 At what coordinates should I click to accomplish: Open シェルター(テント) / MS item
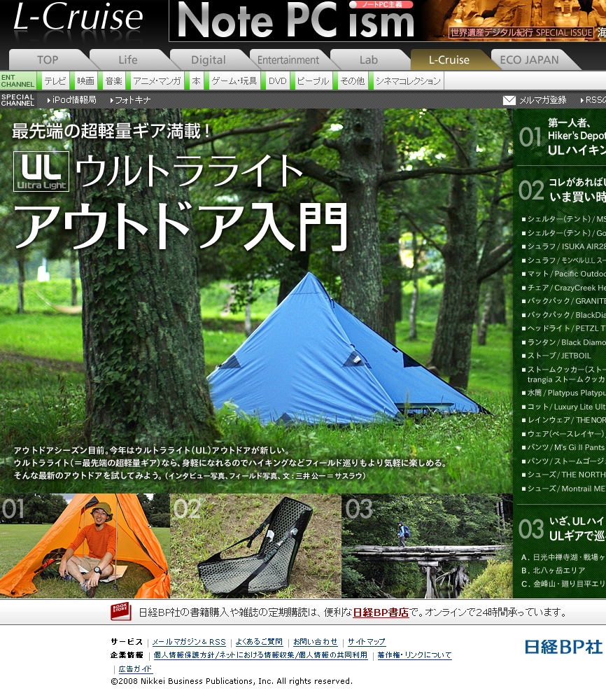[x=564, y=219]
